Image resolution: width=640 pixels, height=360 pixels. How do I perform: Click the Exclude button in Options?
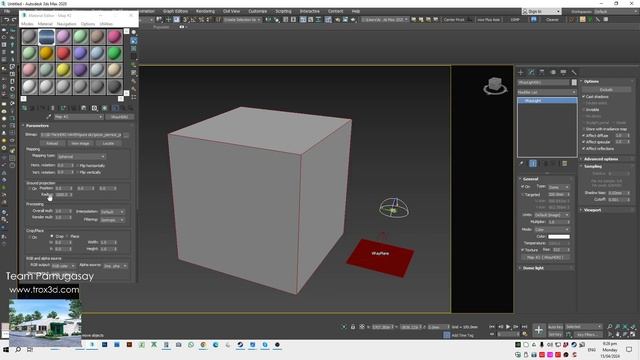(606, 89)
